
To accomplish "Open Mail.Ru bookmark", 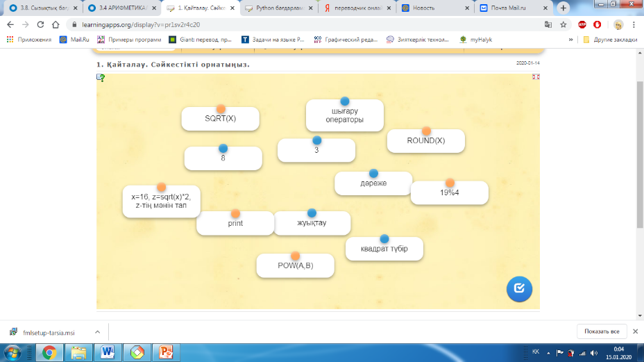I will 74,40.
